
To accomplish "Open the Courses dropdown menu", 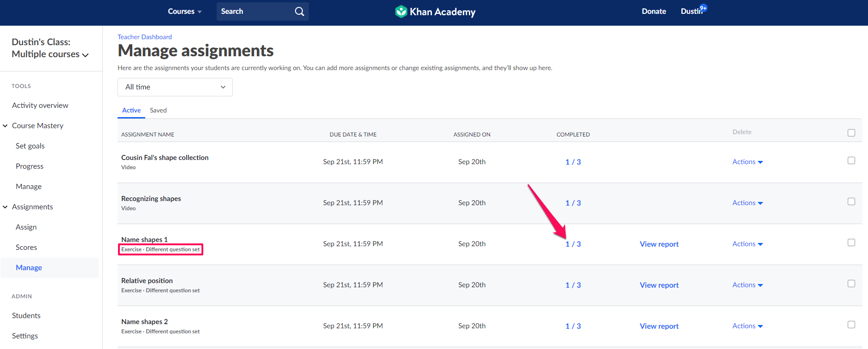I will pyautogui.click(x=184, y=12).
